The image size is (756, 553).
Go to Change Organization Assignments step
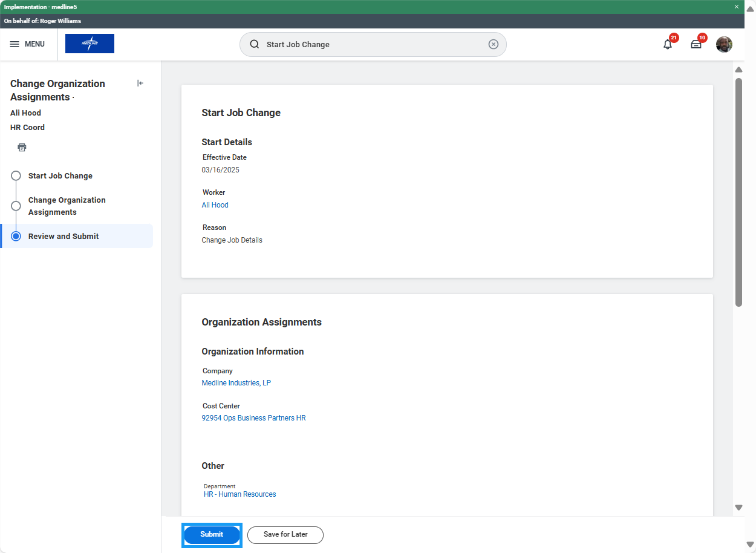point(67,206)
